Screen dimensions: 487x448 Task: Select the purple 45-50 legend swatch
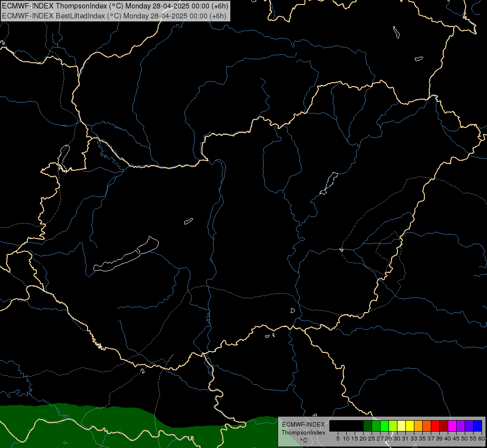pos(462,426)
